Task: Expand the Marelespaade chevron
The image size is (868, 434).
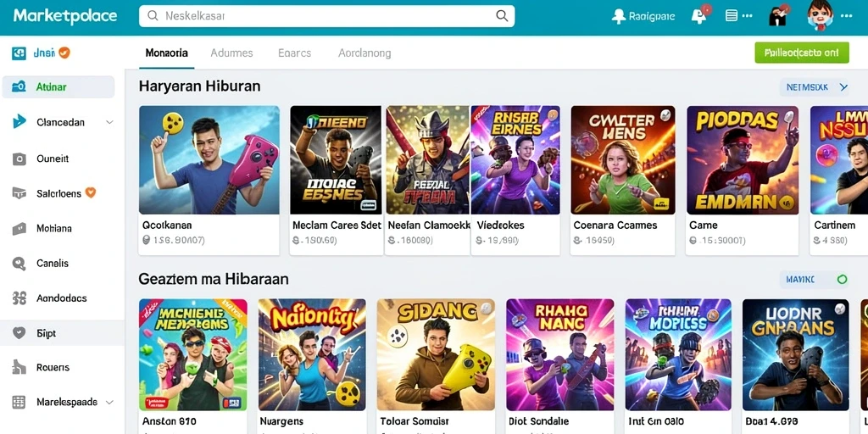Action: [109, 403]
